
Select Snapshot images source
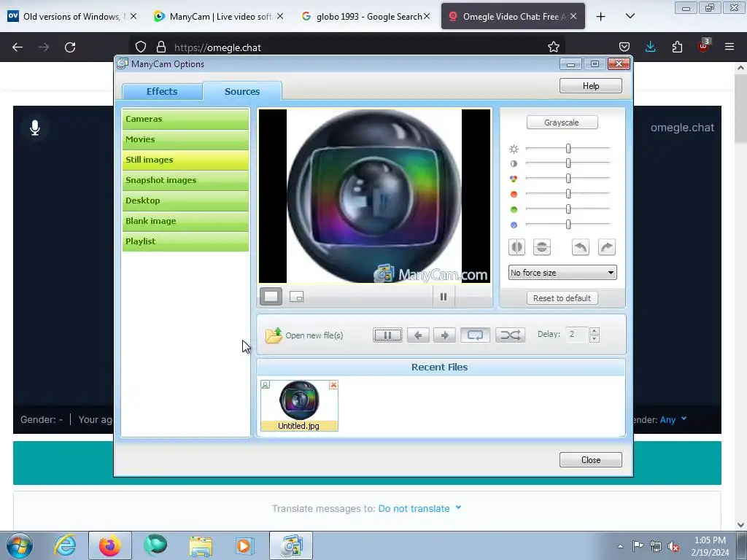coord(185,181)
